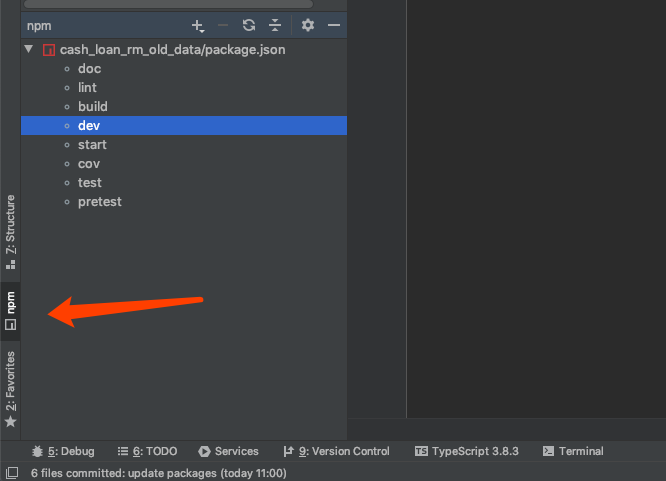666x481 pixels.
Task: Collapse the package.json tree node
Action: [x=29, y=49]
